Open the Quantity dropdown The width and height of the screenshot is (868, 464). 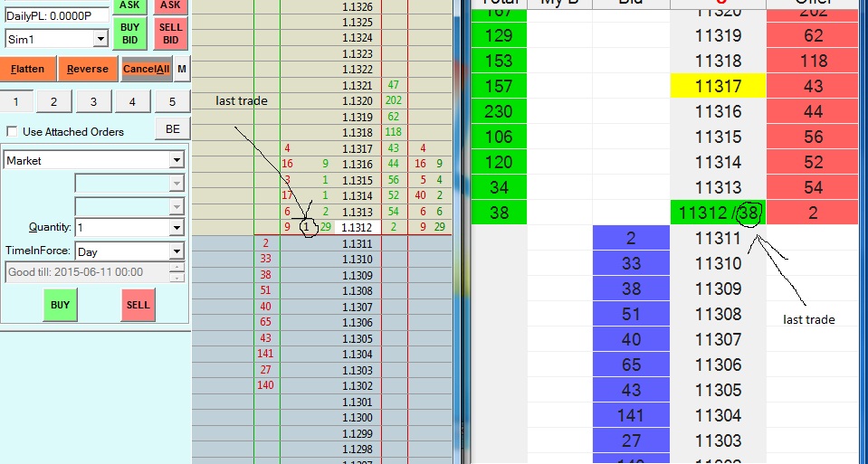click(x=176, y=227)
